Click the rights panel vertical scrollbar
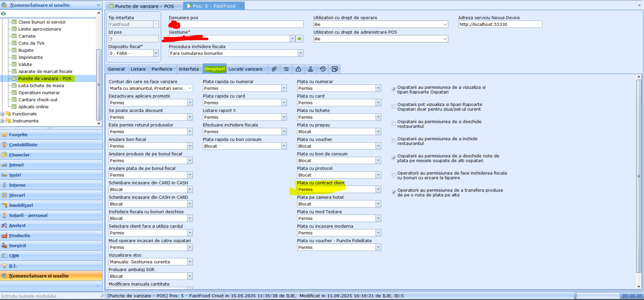 639,175
